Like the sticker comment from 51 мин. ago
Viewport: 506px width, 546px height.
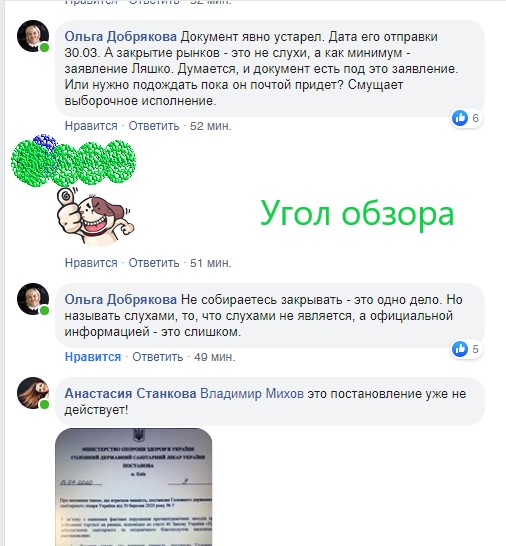91,263
